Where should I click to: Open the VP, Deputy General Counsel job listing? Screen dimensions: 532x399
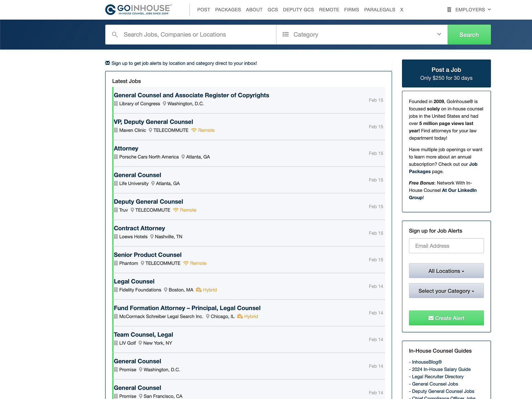153,122
